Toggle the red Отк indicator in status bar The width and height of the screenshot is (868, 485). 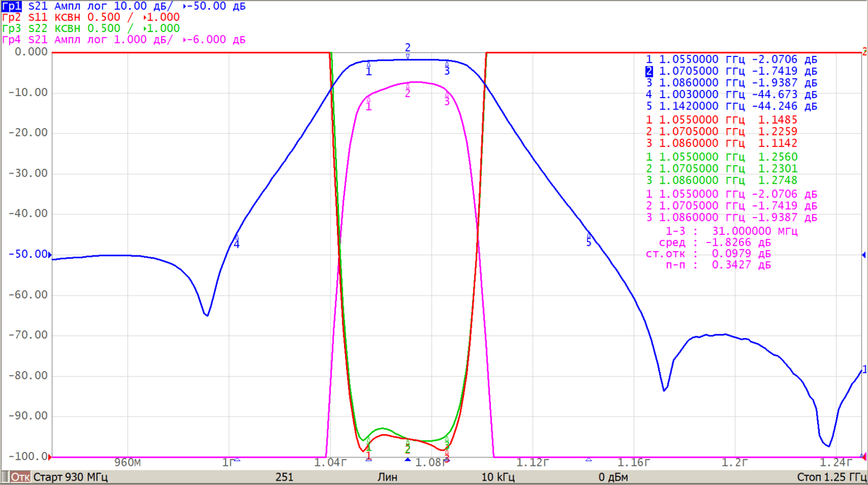pos(20,477)
